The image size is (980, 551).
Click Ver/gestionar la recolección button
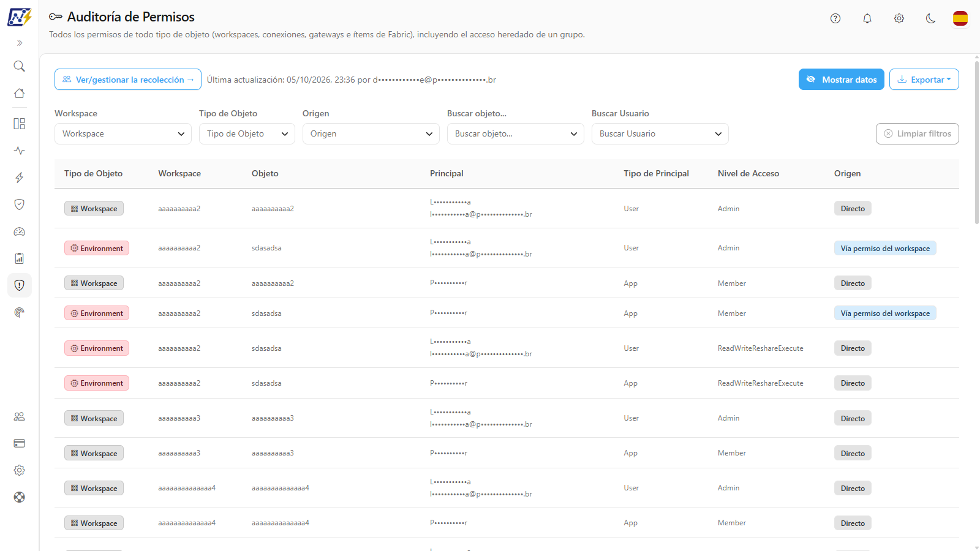[128, 80]
